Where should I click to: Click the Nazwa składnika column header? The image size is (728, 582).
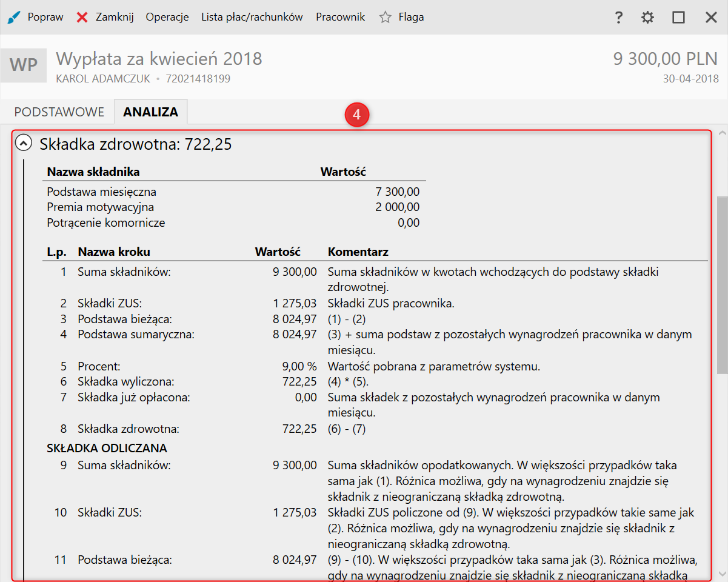tap(93, 172)
